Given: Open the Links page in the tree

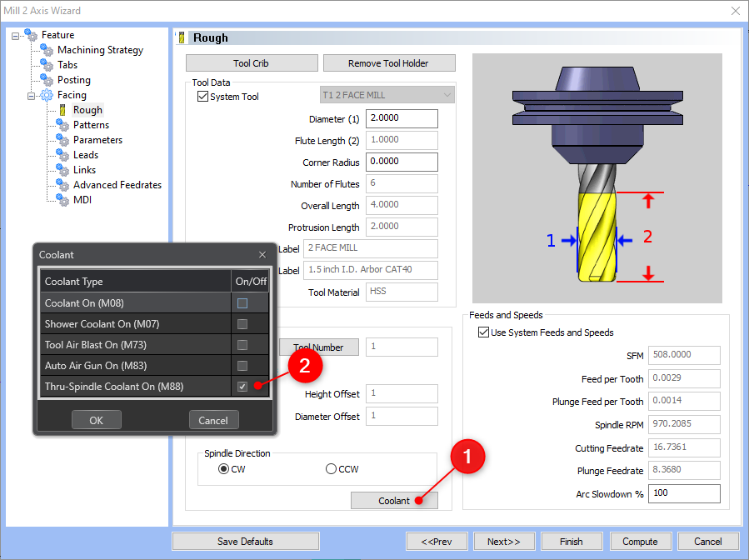Looking at the screenshot, I should coord(84,170).
